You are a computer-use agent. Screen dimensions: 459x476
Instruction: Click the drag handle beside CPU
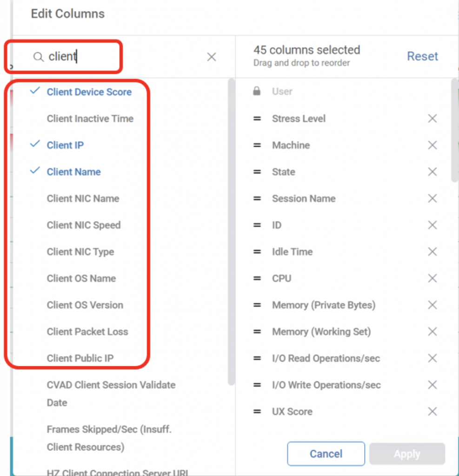[x=257, y=278]
